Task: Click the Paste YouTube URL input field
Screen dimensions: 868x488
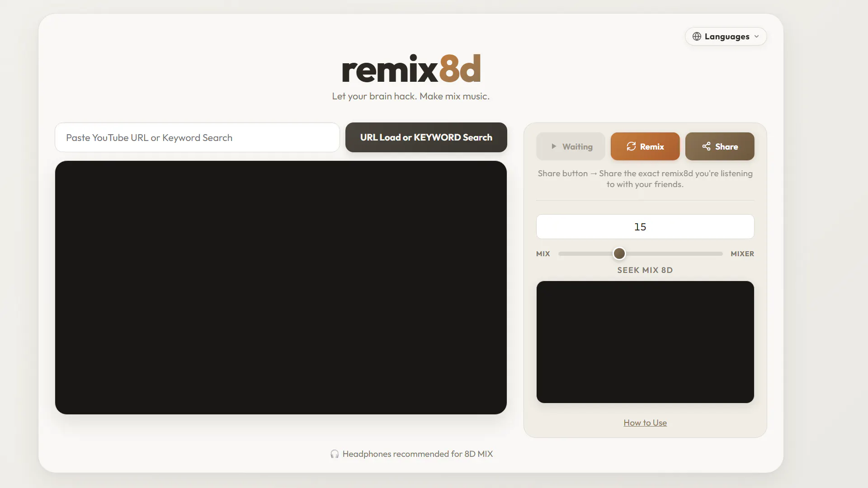Action: [x=197, y=137]
